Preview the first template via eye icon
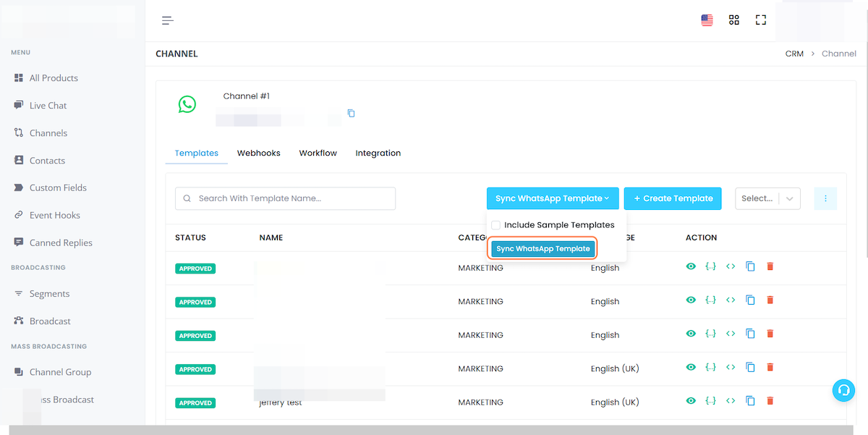This screenshot has width=868, height=435. pos(691,266)
